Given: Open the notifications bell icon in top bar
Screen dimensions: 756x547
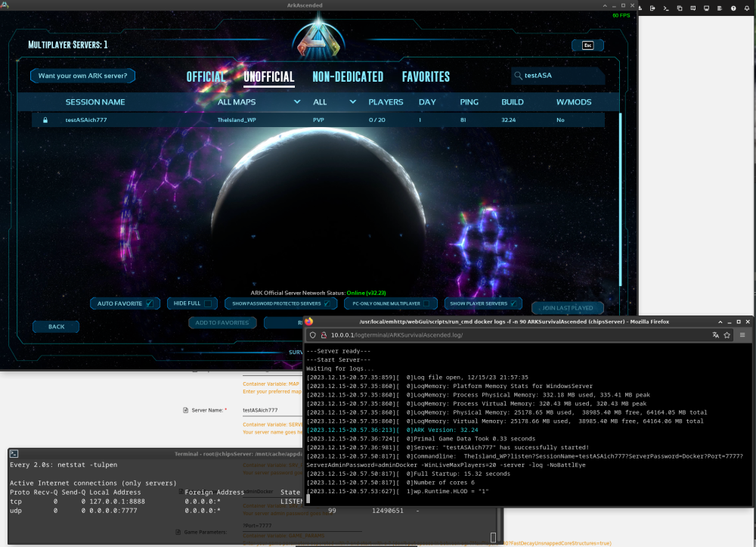Looking at the screenshot, I should click(747, 8).
